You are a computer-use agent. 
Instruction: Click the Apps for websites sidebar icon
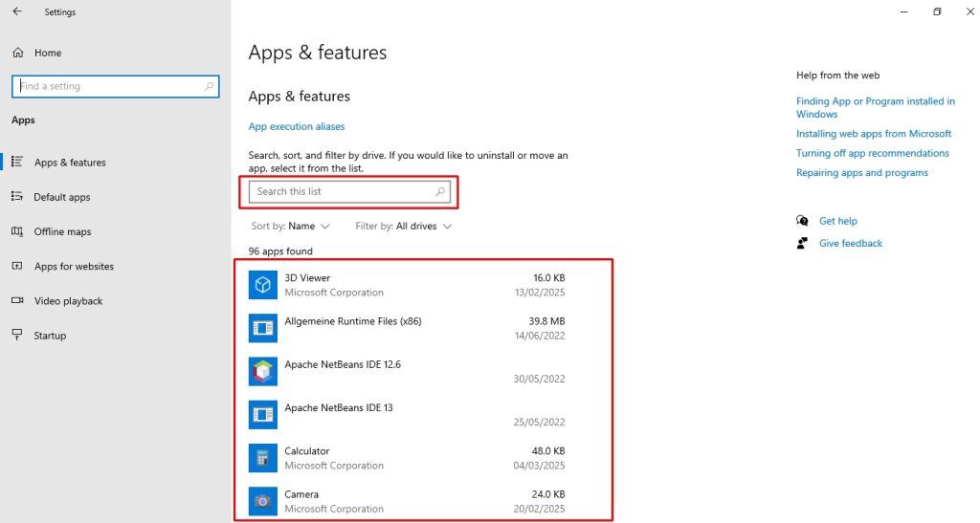coord(17,266)
